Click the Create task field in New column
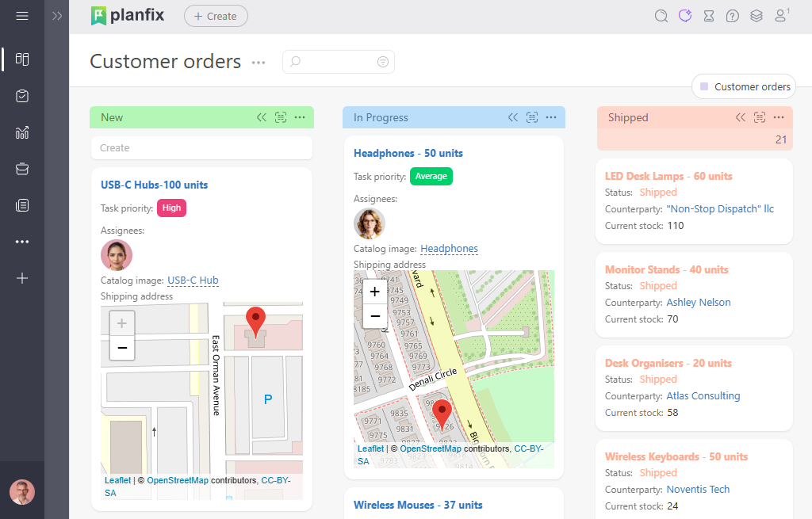This screenshot has height=519, width=812. tap(201, 148)
